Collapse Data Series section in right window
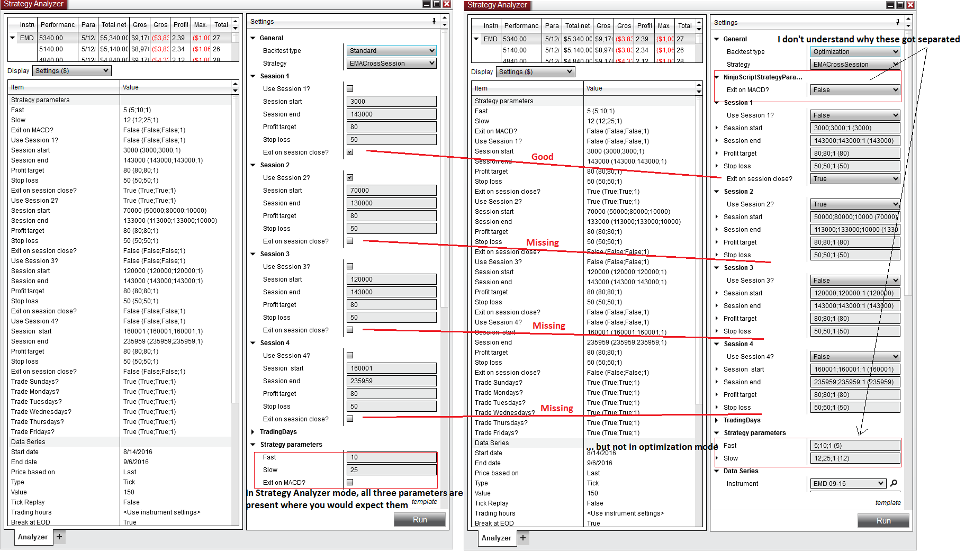The height and width of the screenshot is (560, 974). [x=717, y=471]
